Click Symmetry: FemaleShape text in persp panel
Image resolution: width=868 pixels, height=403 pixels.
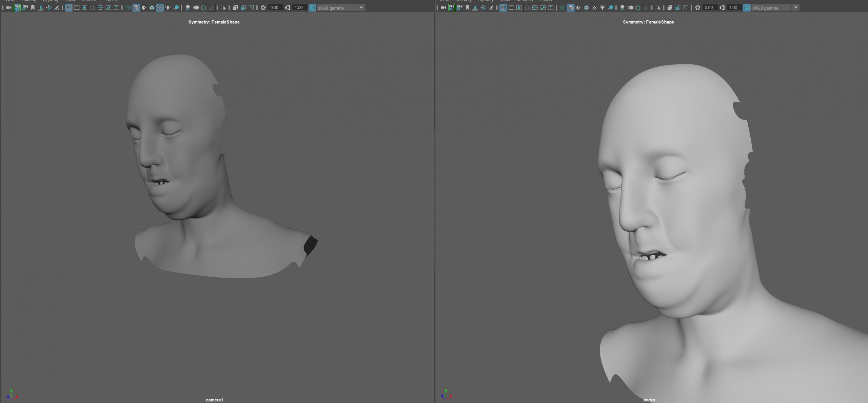(648, 22)
